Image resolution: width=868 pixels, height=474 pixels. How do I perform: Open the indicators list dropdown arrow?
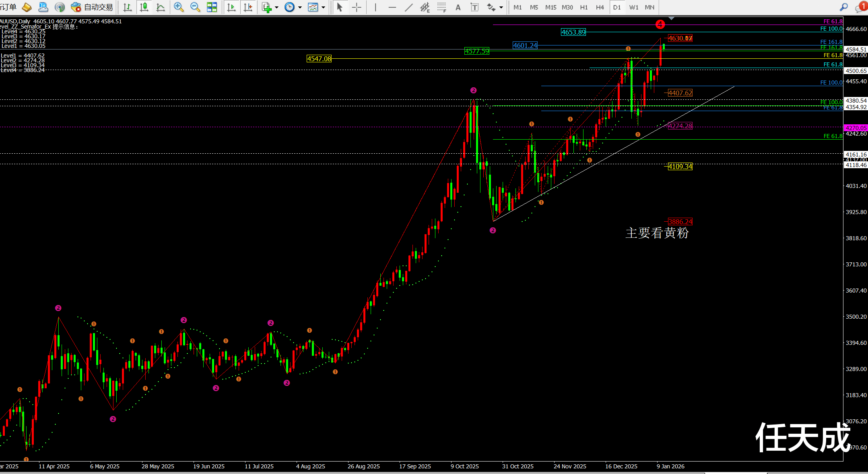[277, 7]
